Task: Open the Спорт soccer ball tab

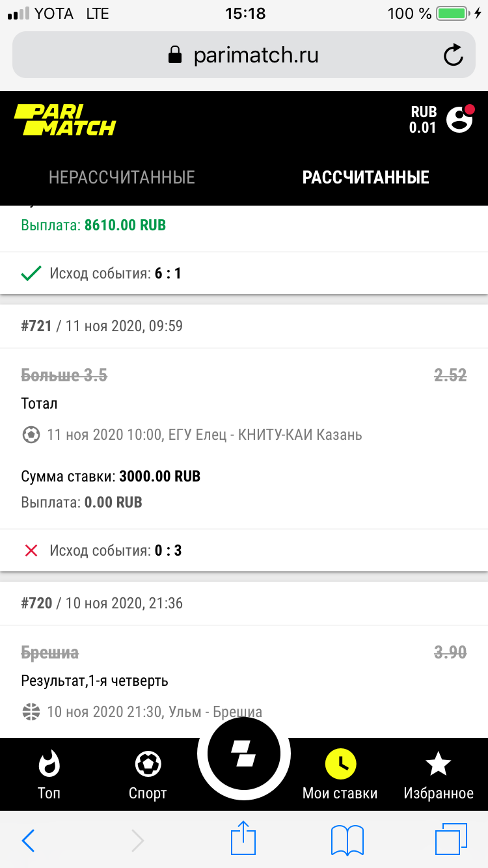Action: pyautogui.click(x=148, y=774)
